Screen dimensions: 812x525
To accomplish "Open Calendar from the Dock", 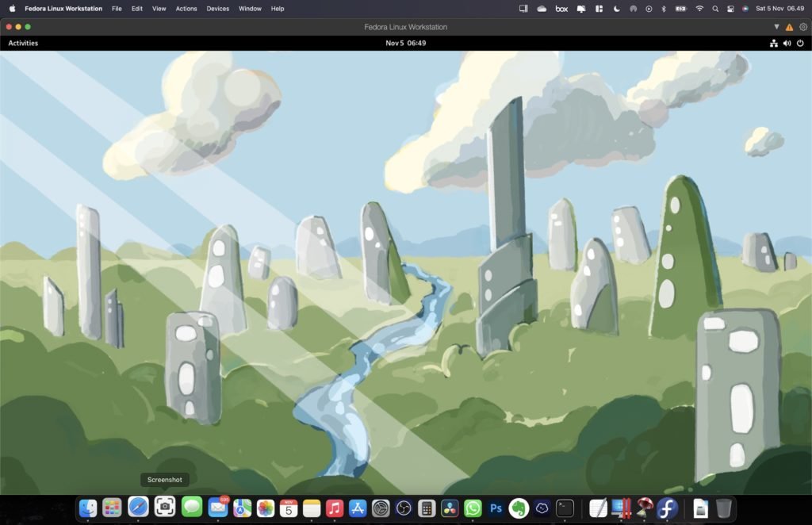I will (289, 508).
